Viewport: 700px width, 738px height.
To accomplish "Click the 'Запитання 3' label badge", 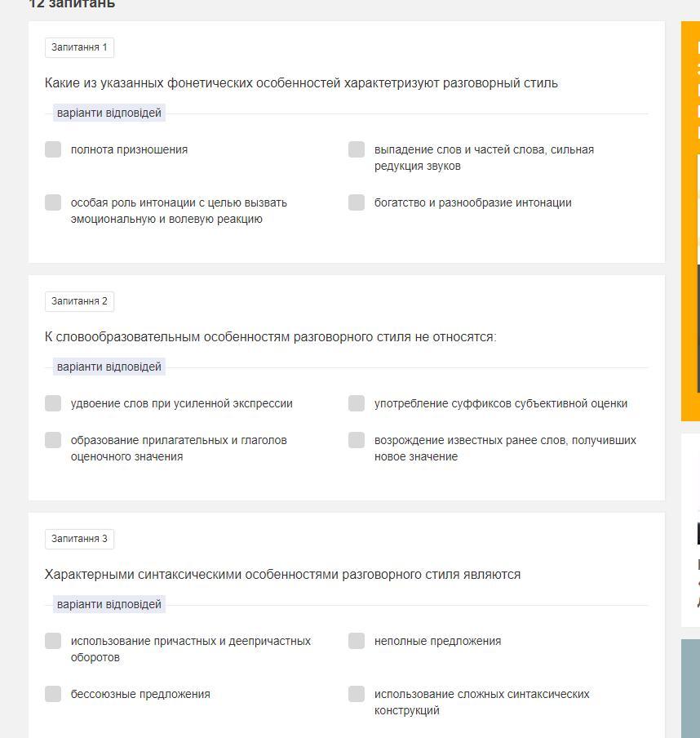I will (79, 539).
